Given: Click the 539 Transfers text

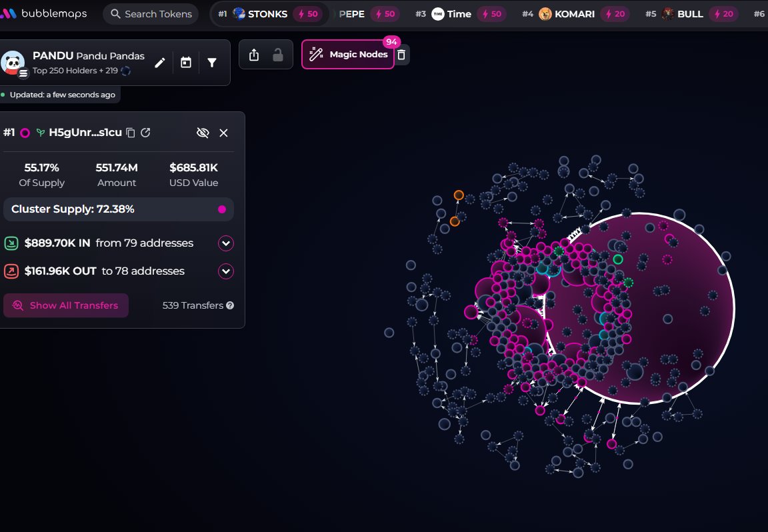Looking at the screenshot, I should pos(193,305).
